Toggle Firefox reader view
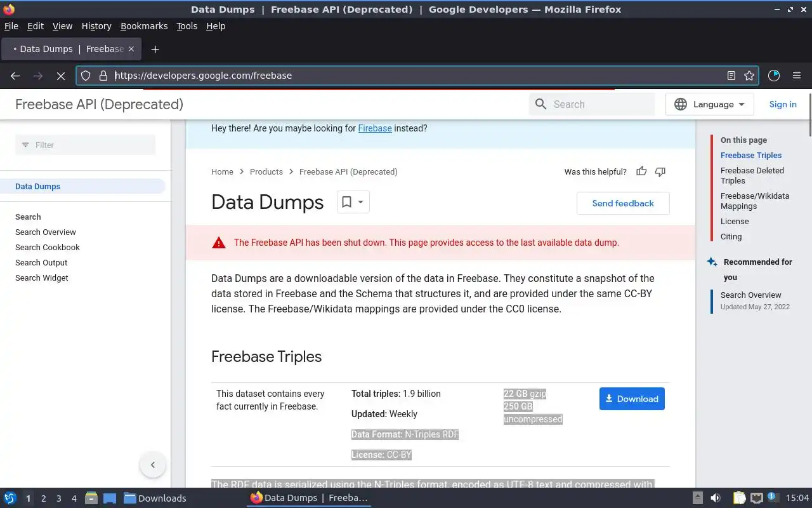812x508 pixels. click(731, 76)
